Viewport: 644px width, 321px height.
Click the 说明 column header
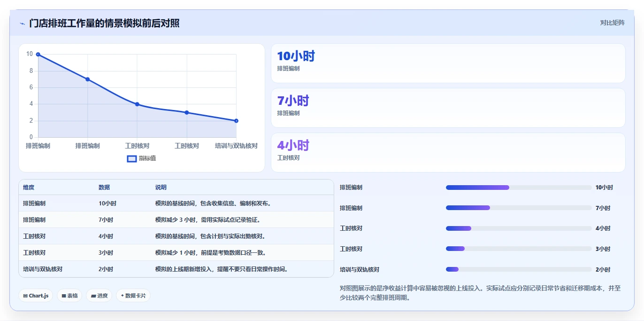(161, 187)
